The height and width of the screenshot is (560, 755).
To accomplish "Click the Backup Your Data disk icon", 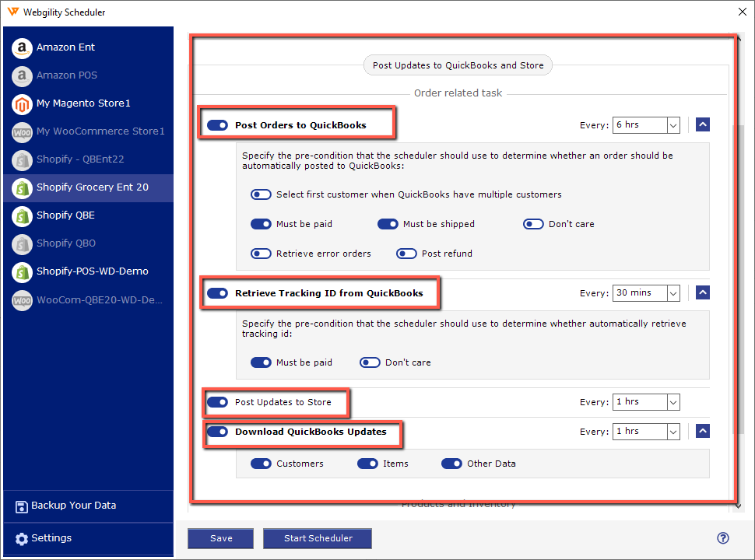I will click(x=22, y=506).
